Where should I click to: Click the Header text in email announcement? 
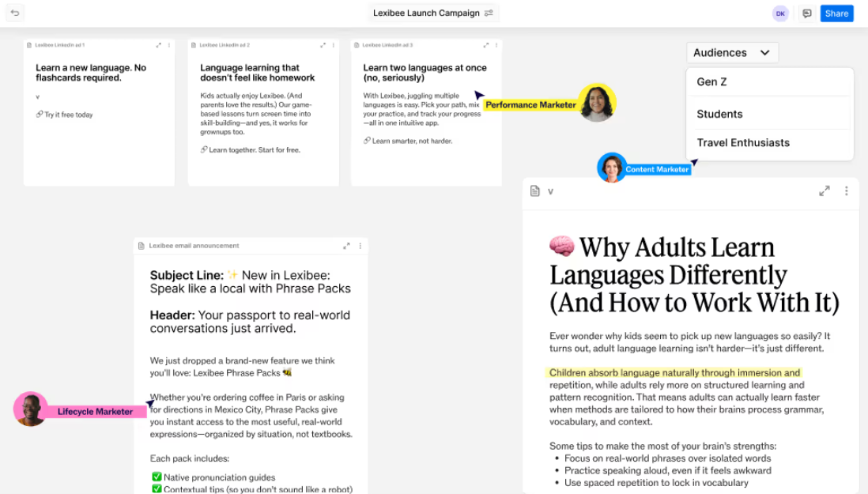pyautogui.click(x=250, y=322)
